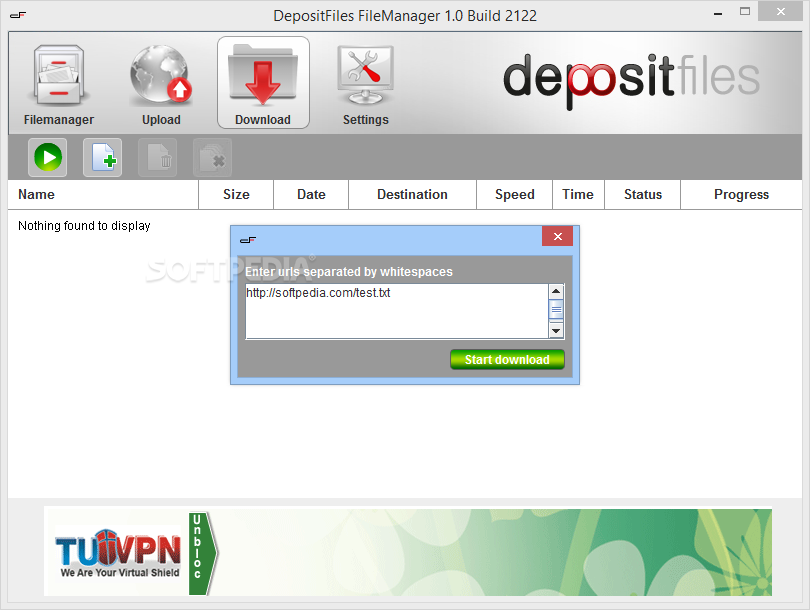This screenshot has width=810, height=610.
Task: Click the url box scroll down arrow
Action: 556,331
